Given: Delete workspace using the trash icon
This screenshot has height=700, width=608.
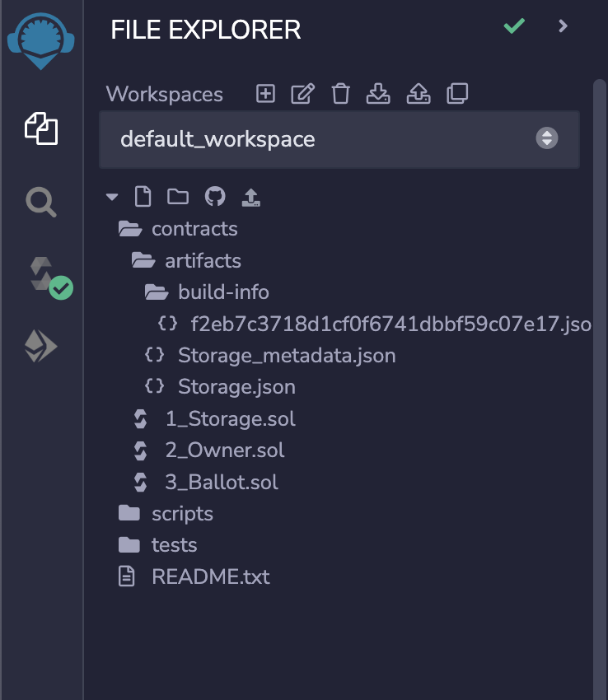Looking at the screenshot, I should 340,94.
